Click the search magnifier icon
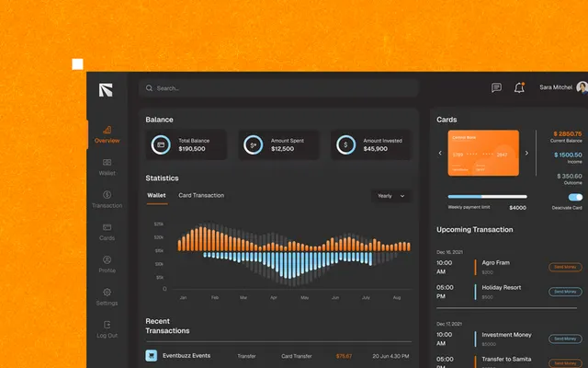The image size is (588, 368). coord(149,88)
